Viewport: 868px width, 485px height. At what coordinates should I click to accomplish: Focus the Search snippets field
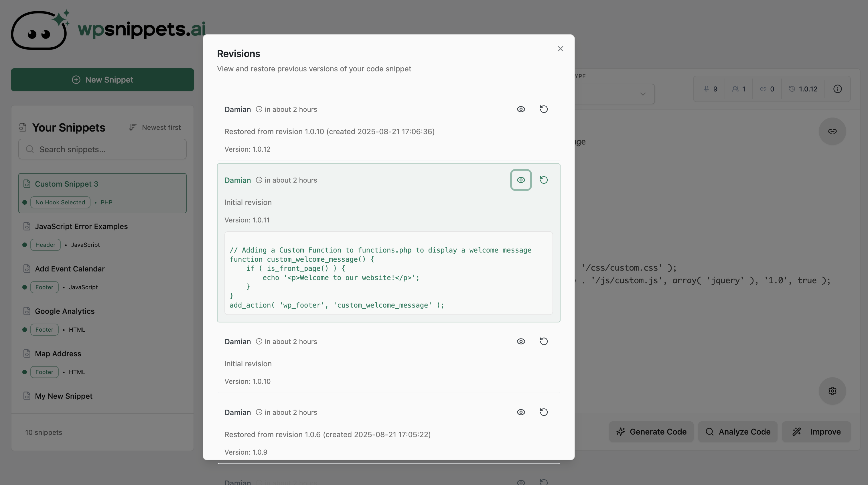point(102,149)
